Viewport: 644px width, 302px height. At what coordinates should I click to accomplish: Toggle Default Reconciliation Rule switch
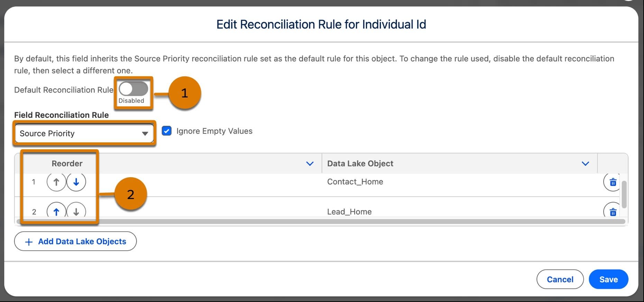pos(134,89)
